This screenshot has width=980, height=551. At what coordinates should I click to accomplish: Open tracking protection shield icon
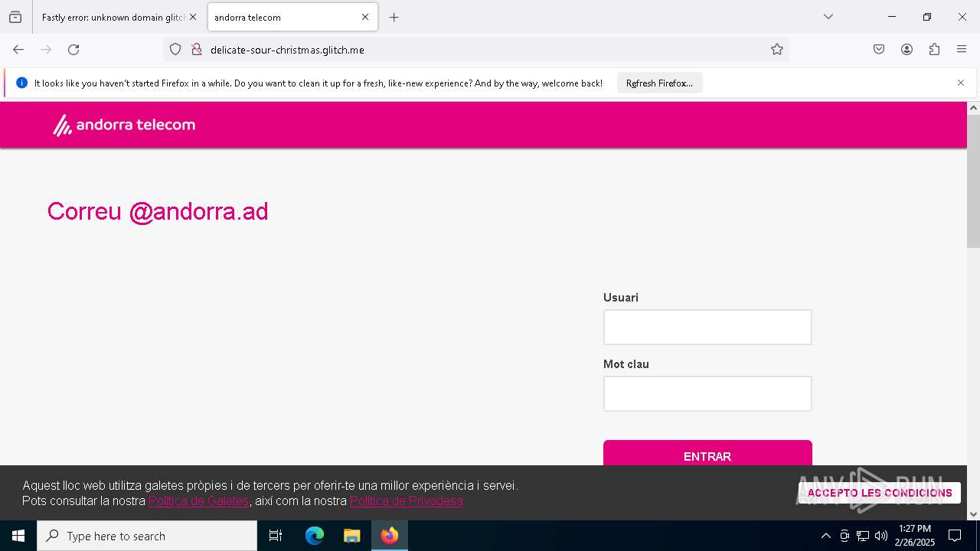pyautogui.click(x=175, y=50)
